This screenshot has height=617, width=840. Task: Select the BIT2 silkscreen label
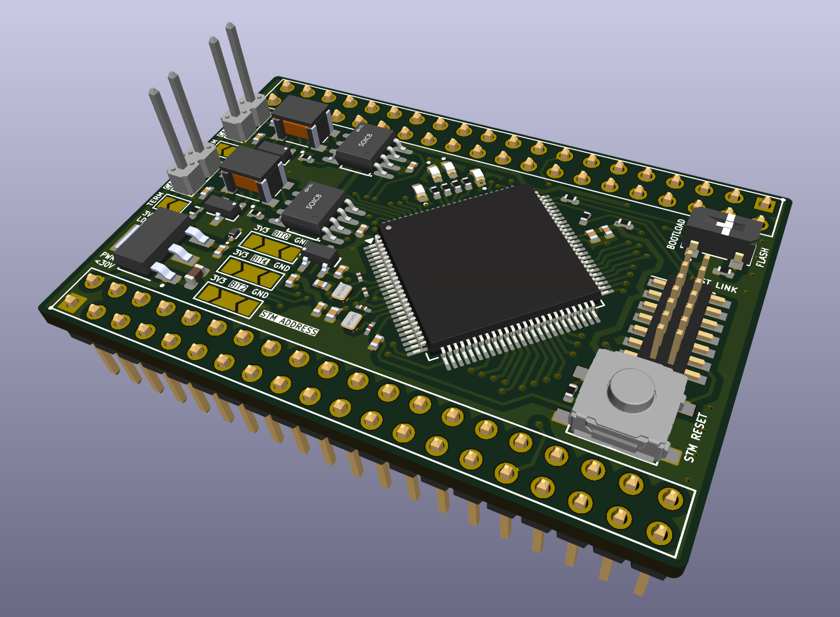click(238, 286)
